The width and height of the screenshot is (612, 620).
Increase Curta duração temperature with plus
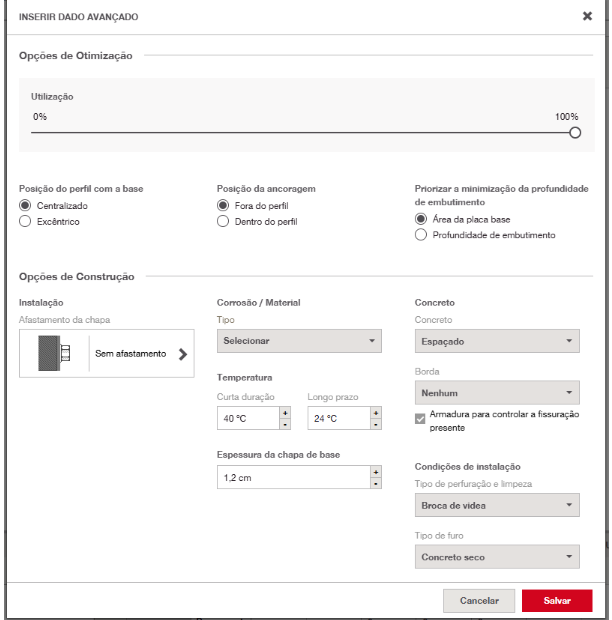point(285,413)
